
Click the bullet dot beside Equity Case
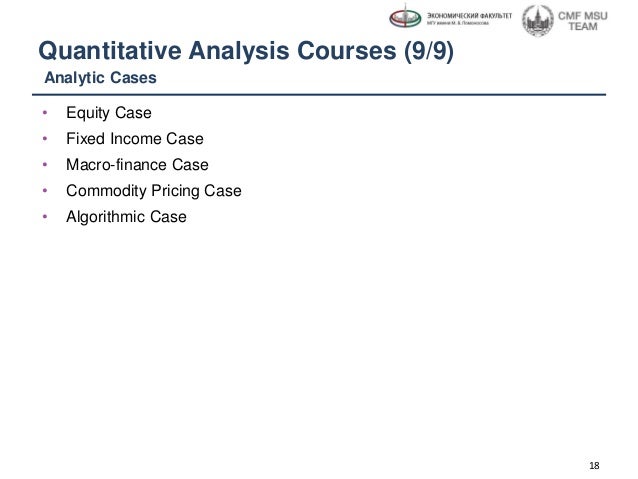[45, 113]
